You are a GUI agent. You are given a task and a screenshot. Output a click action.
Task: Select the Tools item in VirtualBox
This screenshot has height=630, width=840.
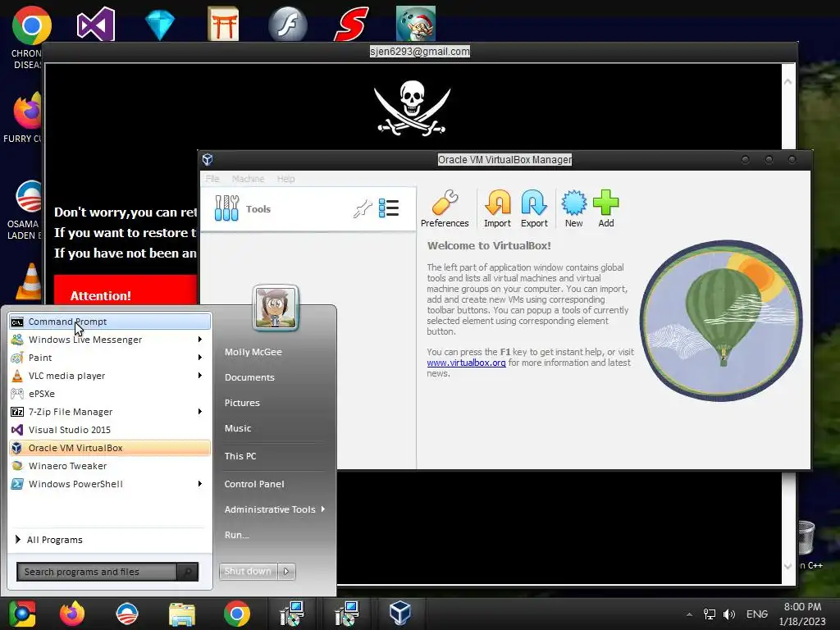point(308,209)
